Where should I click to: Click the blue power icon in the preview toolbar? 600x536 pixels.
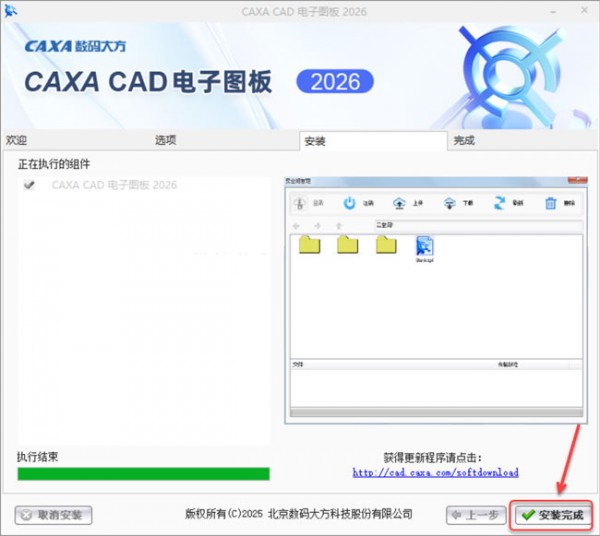coord(349,203)
